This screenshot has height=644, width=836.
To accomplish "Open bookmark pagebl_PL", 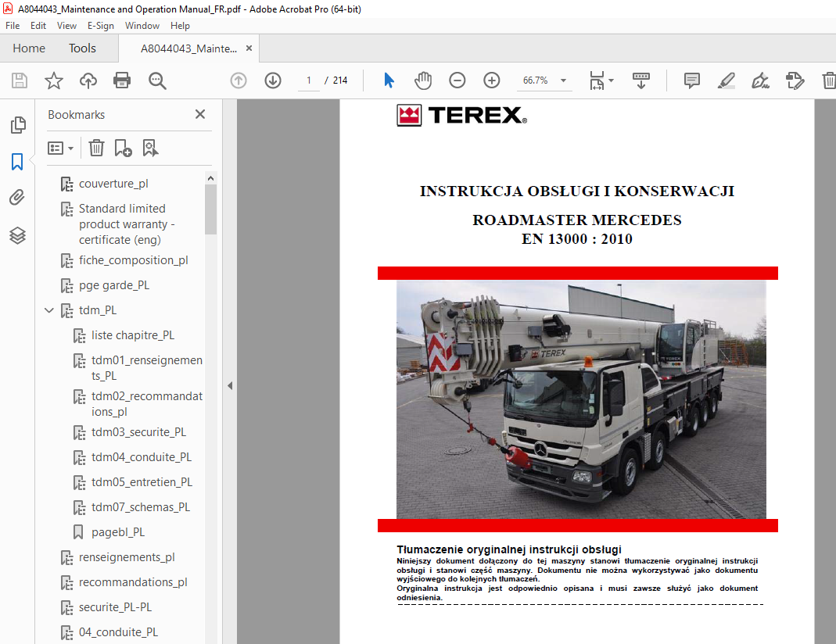I will point(118,533).
